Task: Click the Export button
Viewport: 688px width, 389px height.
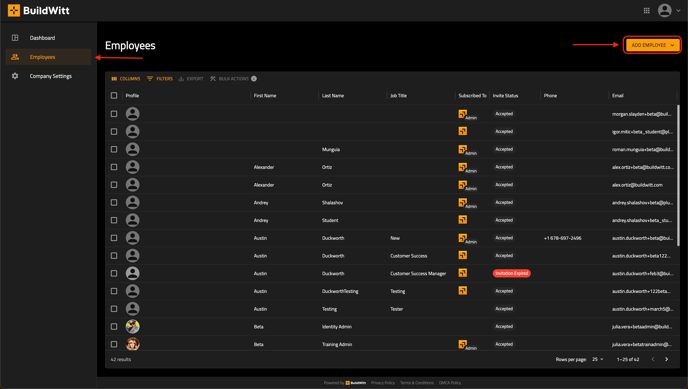Action: (x=191, y=79)
